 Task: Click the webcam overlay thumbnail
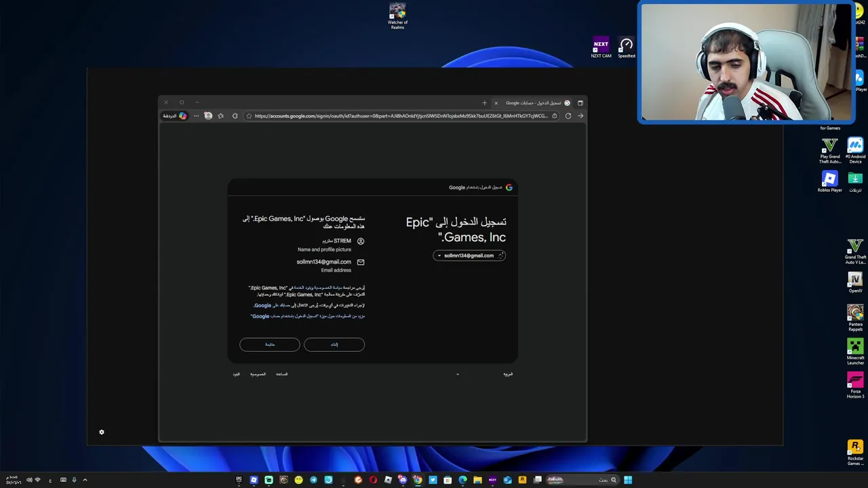pos(746,62)
